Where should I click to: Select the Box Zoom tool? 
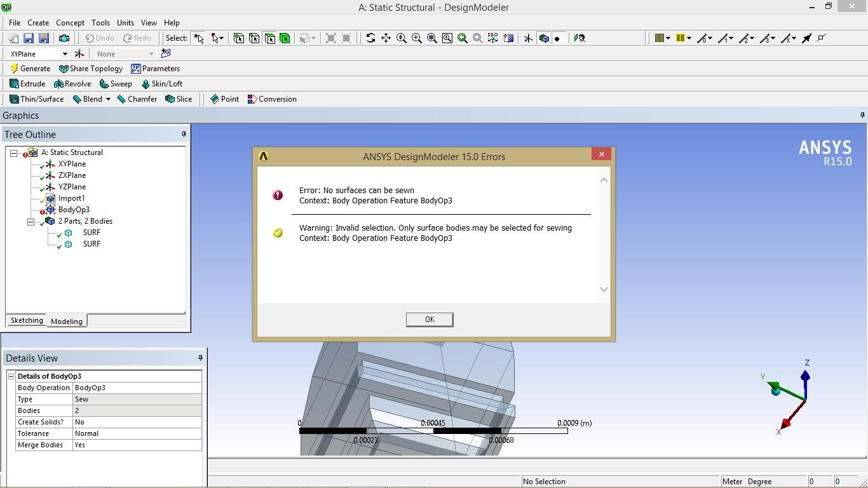(x=417, y=38)
